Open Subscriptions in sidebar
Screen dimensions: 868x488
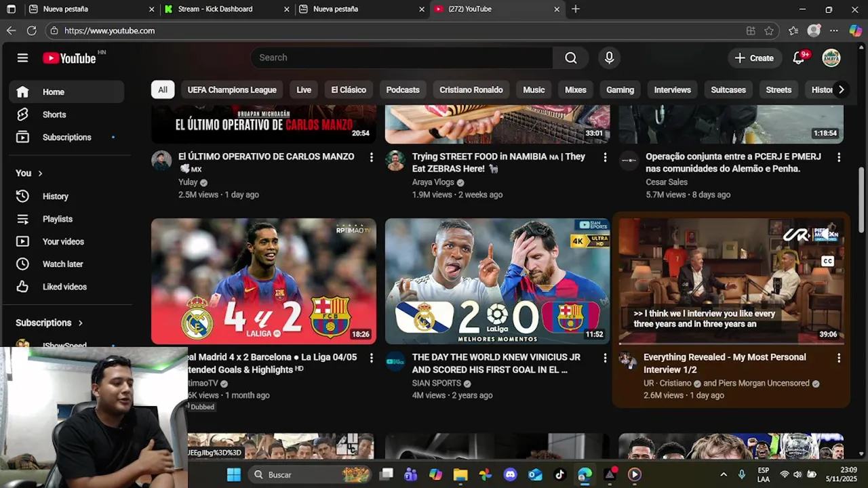[66, 137]
